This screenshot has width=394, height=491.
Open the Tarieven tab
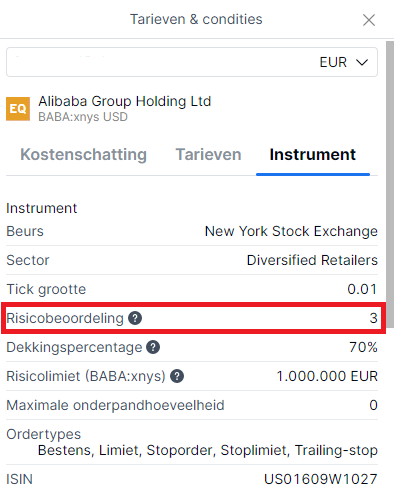(x=208, y=154)
